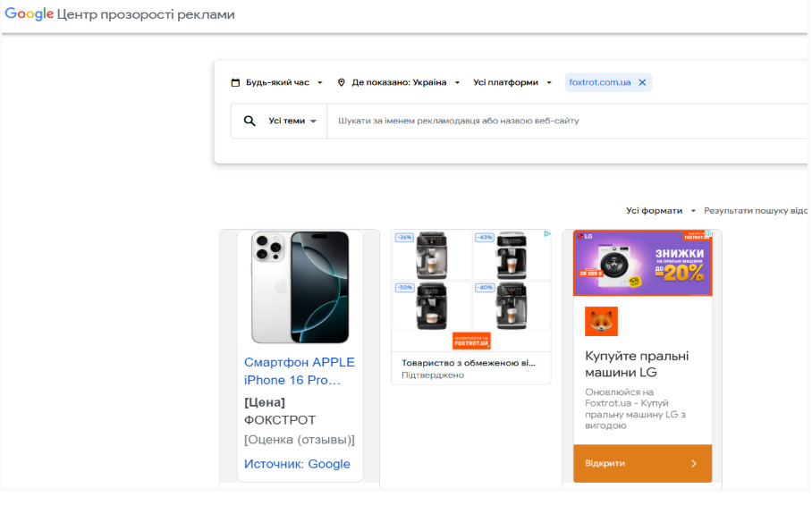
Task: Remove the foxtrot.com.ua filter chip
Action: [642, 82]
